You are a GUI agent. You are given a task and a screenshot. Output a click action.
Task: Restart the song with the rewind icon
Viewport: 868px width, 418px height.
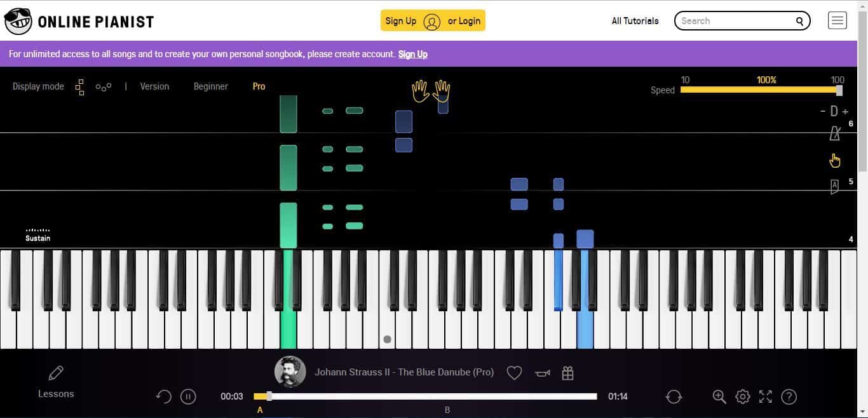click(x=163, y=397)
